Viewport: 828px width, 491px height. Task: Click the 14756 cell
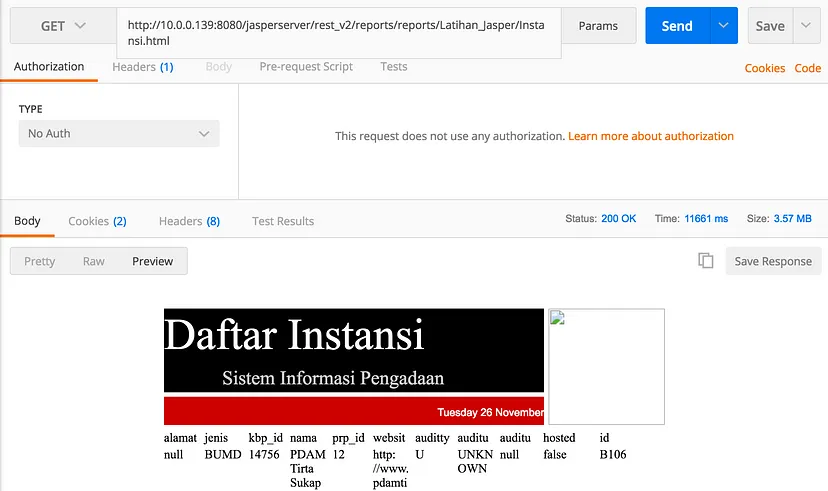[x=264, y=455]
